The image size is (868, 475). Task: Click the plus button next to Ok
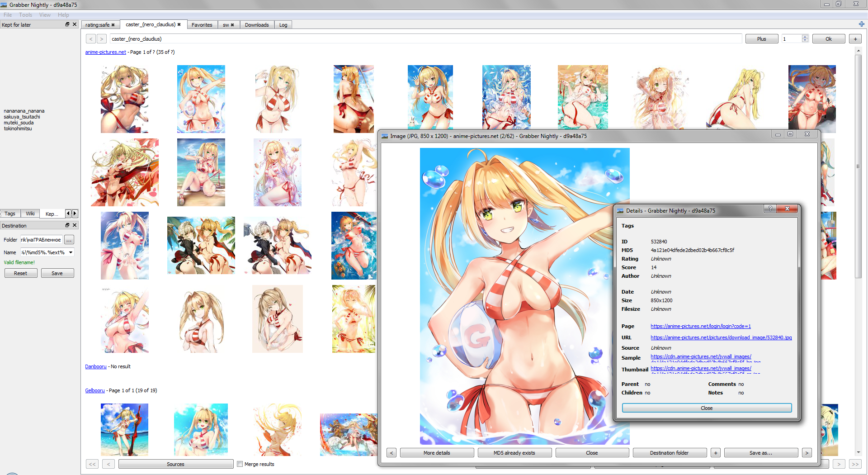855,39
